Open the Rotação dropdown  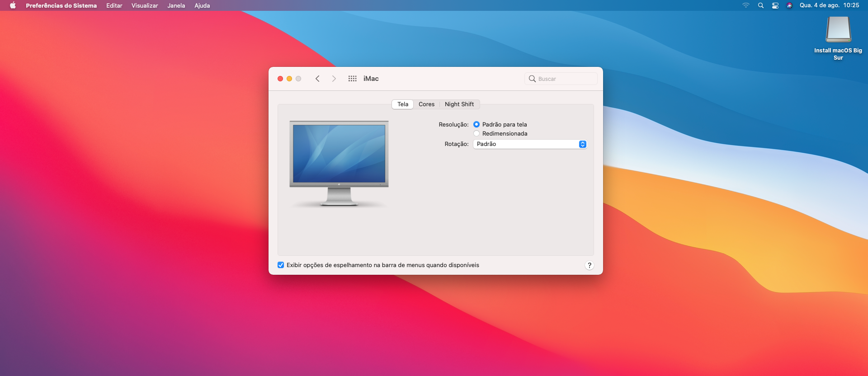(x=530, y=144)
